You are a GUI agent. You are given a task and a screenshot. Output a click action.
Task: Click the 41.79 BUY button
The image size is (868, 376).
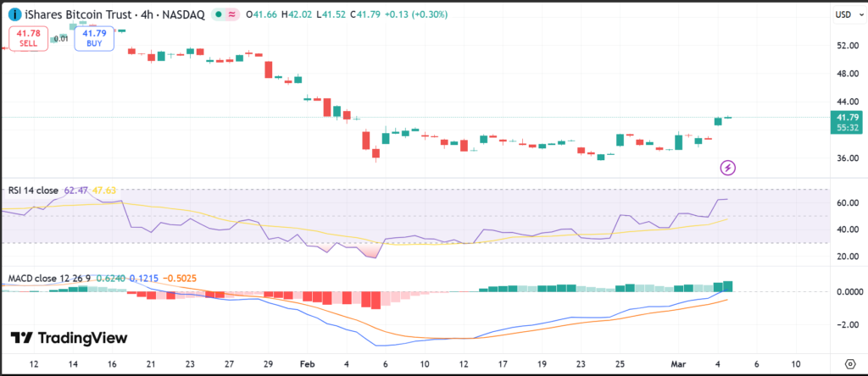coord(93,37)
